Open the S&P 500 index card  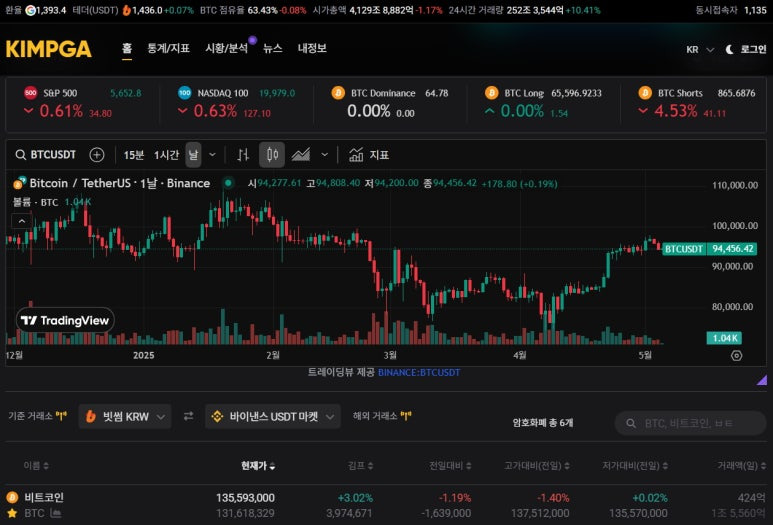pos(82,103)
